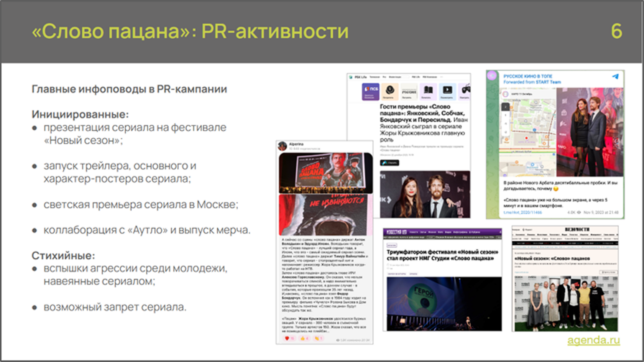Click the slide number 6
The height and width of the screenshot is (362, 644).
(616, 31)
